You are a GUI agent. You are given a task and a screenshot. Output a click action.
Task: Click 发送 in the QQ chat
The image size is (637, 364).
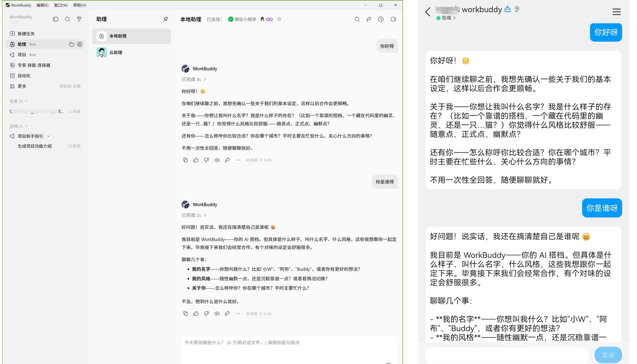pyautogui.click(x=608, y=355)
